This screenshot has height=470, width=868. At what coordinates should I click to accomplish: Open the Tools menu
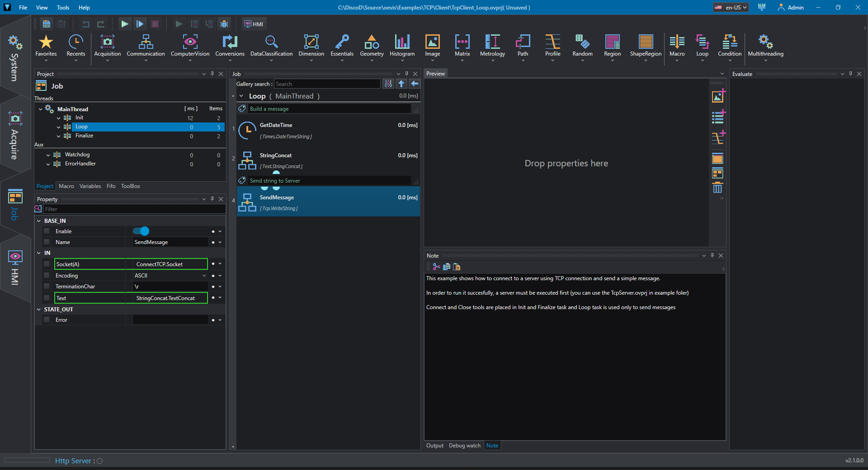(x=63, y=8)
